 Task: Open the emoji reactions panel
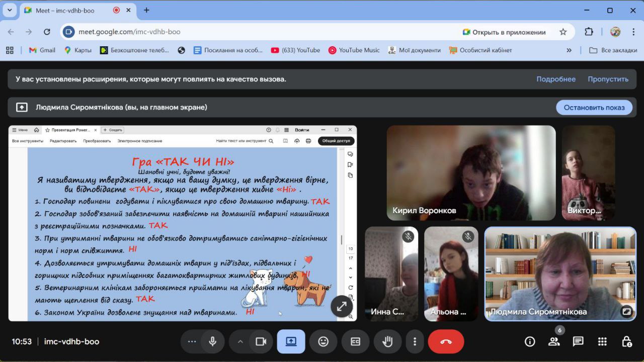[323, 342]
